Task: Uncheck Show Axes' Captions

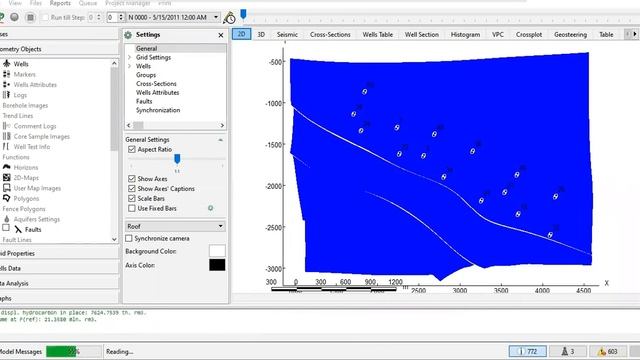Action: [x=131, y=189]
